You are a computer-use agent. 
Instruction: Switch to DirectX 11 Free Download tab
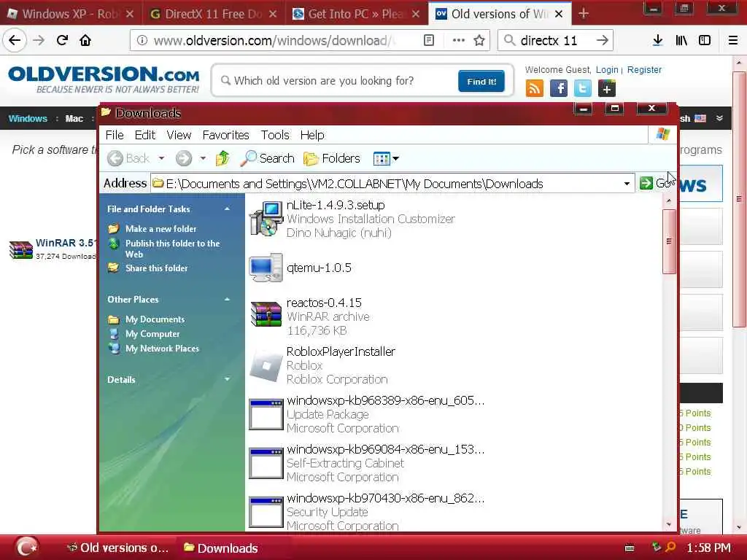pyautogui.click(x=213, y=14)
